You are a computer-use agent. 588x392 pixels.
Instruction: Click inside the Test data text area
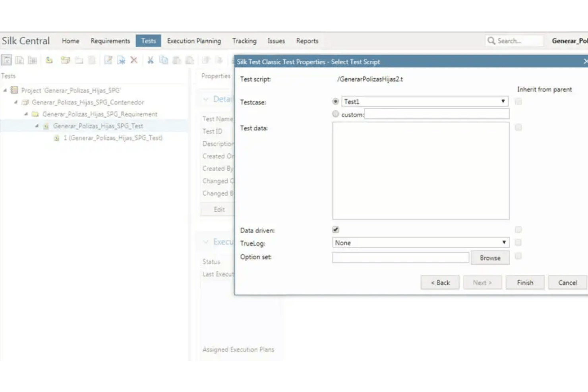click(x=421, y=171)
